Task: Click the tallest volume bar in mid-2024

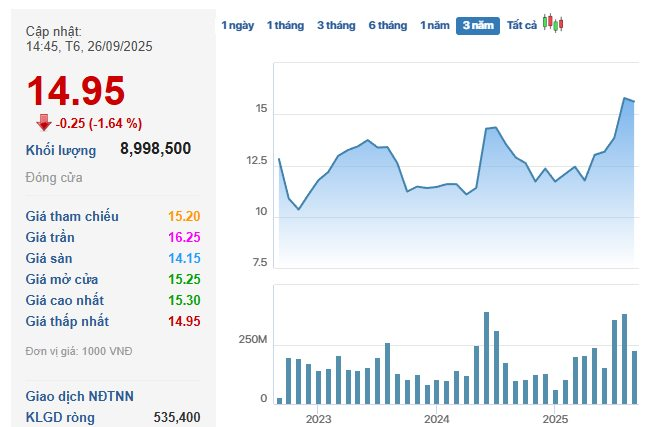Action: (486, 357)
